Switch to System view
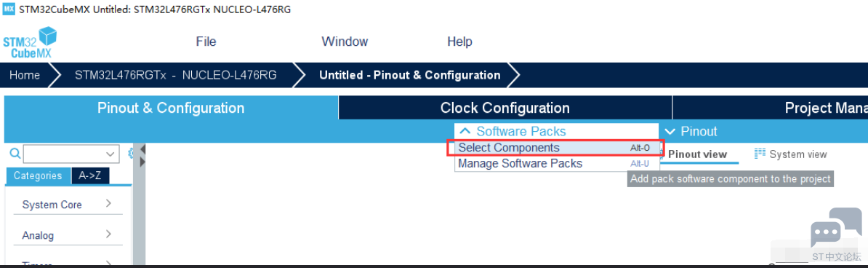The image size is (868, 268). click(x=791, y=154)
